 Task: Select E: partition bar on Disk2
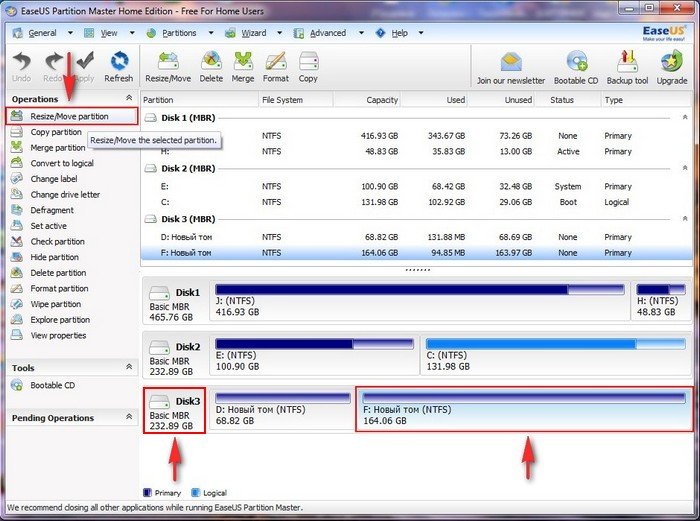pos(314,344)
